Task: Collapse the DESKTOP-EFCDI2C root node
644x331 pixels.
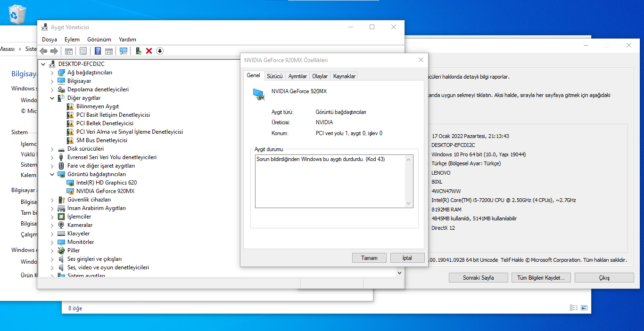Action: (x=43, y=64)
